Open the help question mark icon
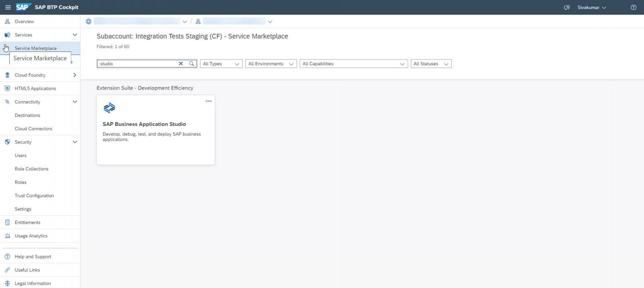644x288 pixels. 633,8
